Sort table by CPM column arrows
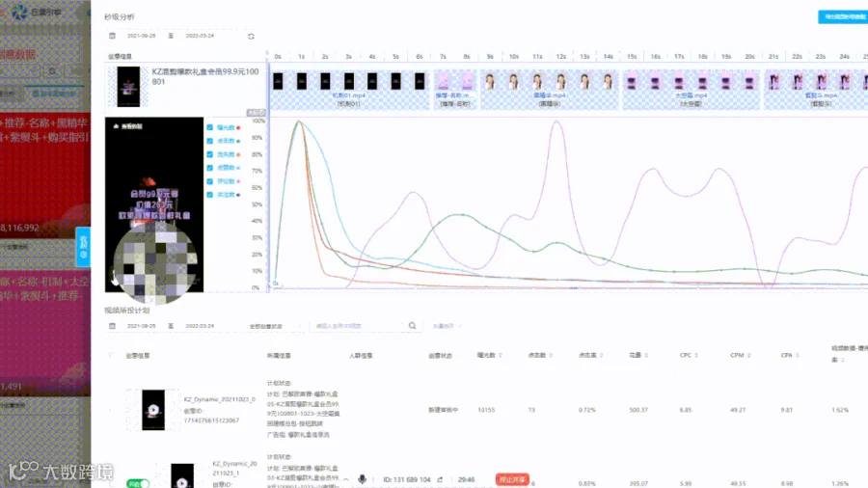The image size is (868, 488). (750, 355)
